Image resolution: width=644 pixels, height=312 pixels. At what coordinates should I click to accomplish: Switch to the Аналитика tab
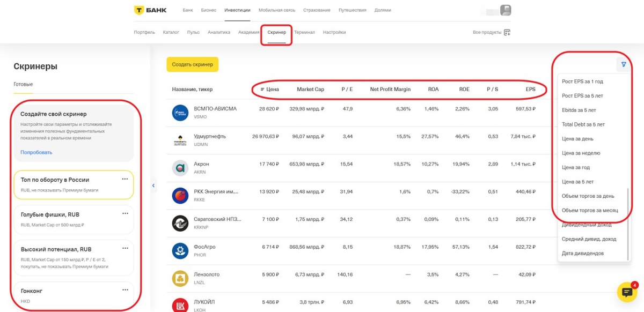[219, 32]
